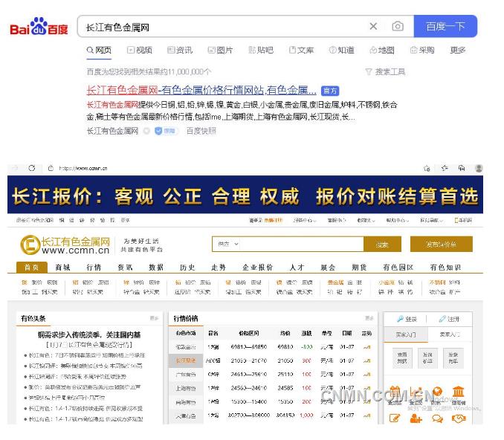Open the 有色知识 navigation item
The image size is (504, 440).
(x=445, y=268)
